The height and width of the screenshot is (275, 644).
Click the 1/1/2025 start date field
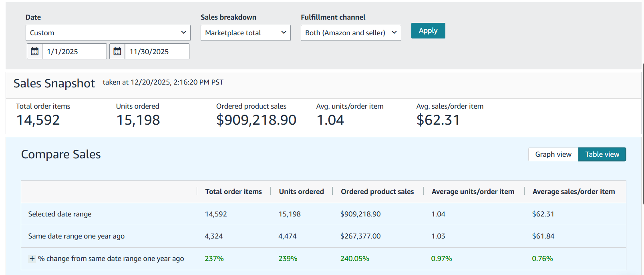click(x=74, y=52)
